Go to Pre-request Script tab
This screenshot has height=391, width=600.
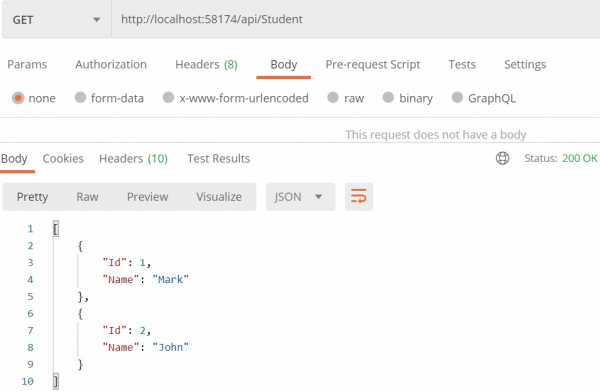click(x=373, y=64)
